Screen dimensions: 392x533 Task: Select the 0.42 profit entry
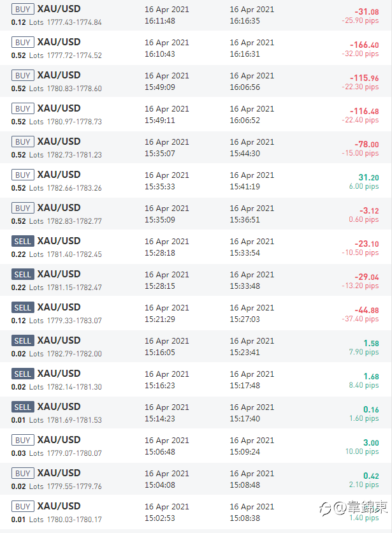point(371,476)
